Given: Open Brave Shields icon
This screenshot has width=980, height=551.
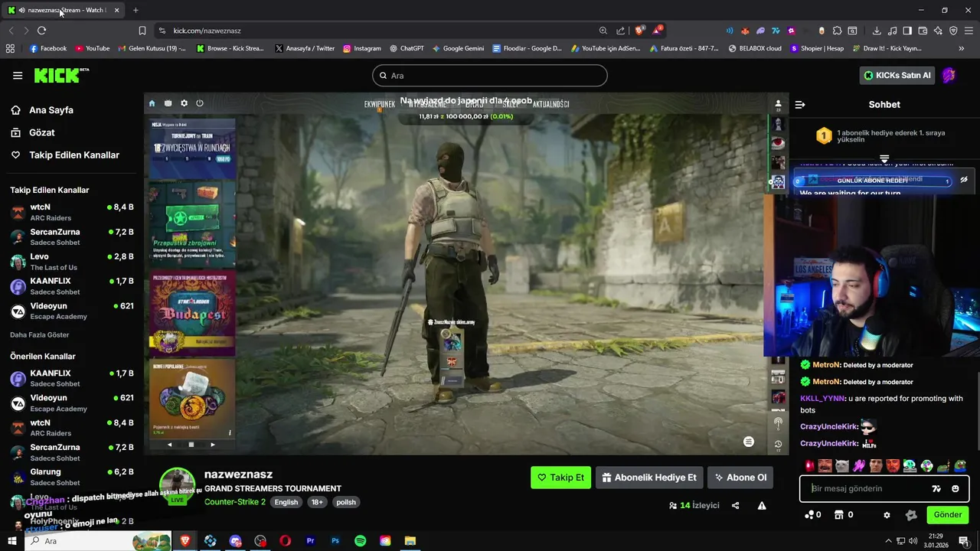Looking at the screenshot, I should 640,31.
